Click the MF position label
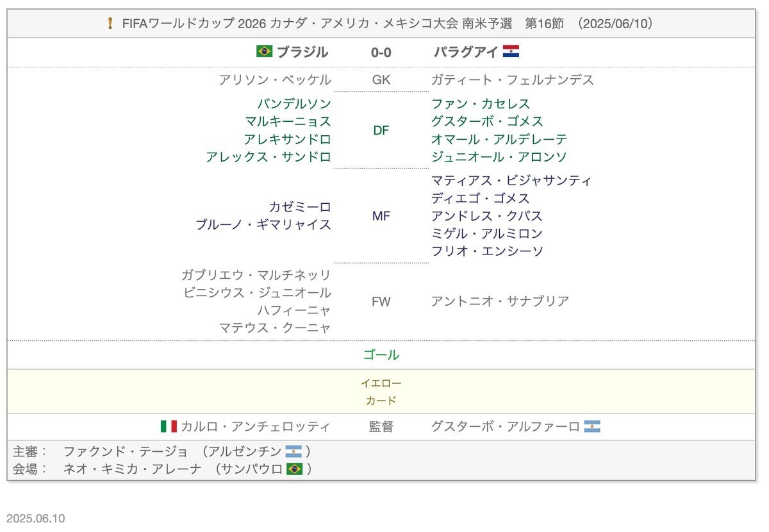The image size is (769, 532). click(x=381, y=217)
